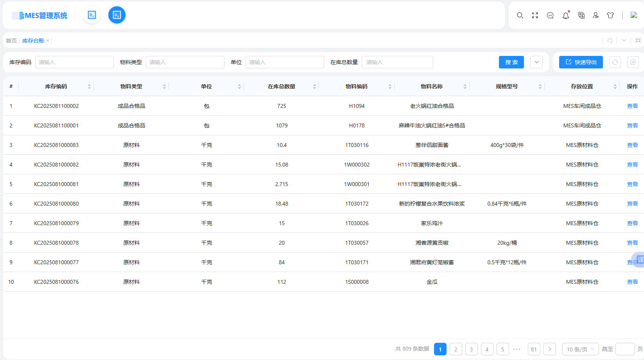Expand the tab options chevron
The image size is (644, 360).
pyautogui.click(x=624, y=40)
